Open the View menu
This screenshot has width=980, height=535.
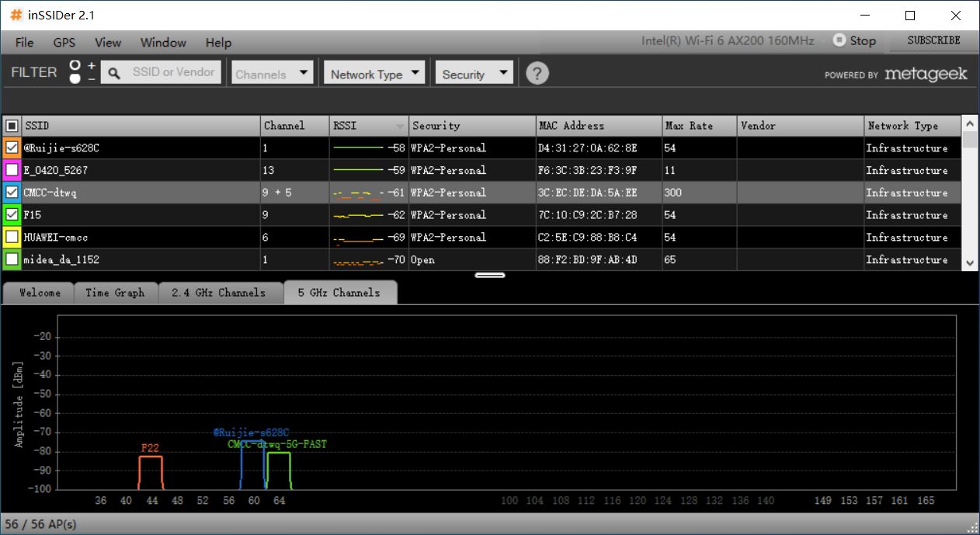[108, 42]
